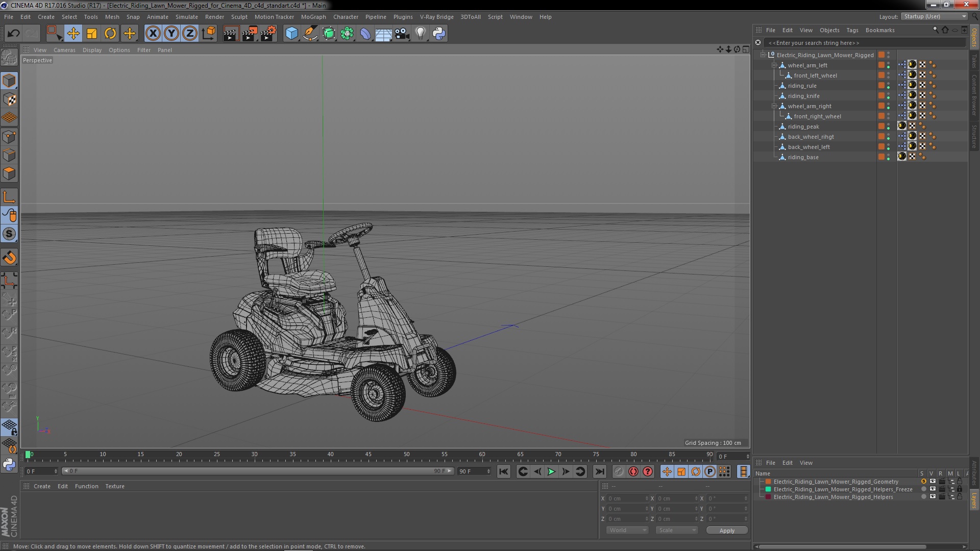
Task: Click the Apply button
Action: click(727, 531)
